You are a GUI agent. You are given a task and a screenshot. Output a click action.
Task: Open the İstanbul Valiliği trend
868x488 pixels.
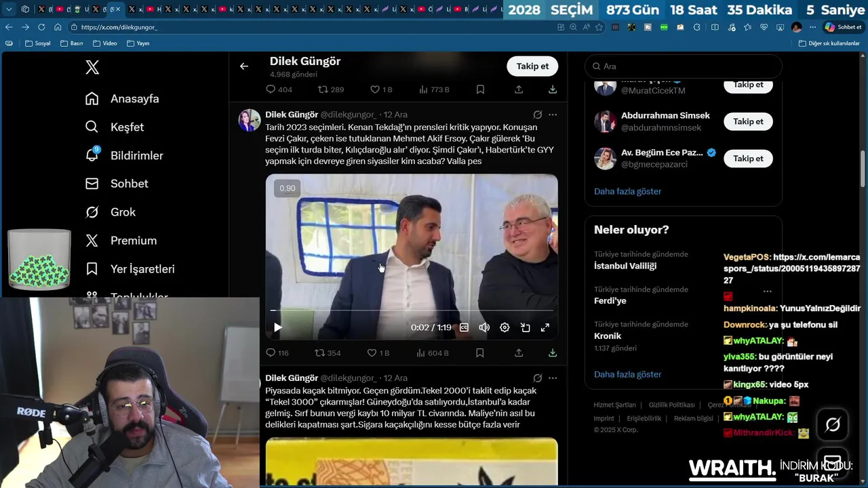click(x=625, y=266)
